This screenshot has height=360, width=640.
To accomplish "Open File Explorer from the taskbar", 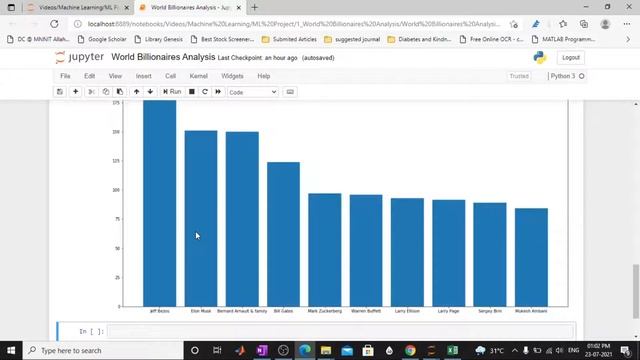I will point(326,351).
